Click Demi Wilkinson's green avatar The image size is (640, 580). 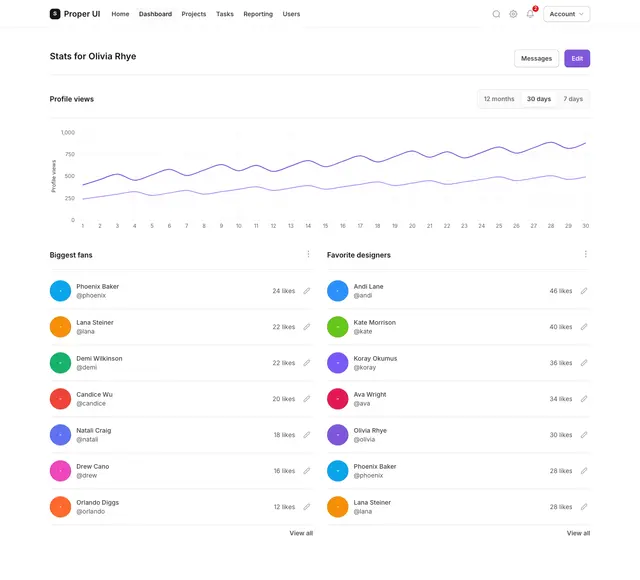pos(60,362)
